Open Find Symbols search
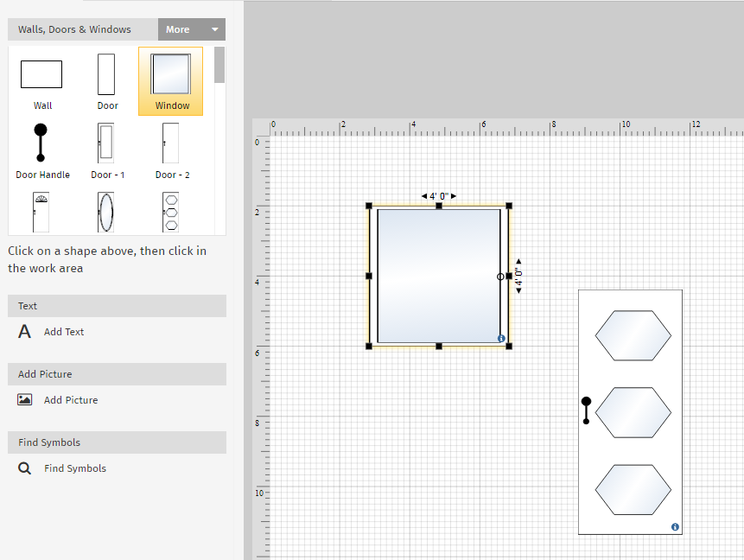 point(74,468)
